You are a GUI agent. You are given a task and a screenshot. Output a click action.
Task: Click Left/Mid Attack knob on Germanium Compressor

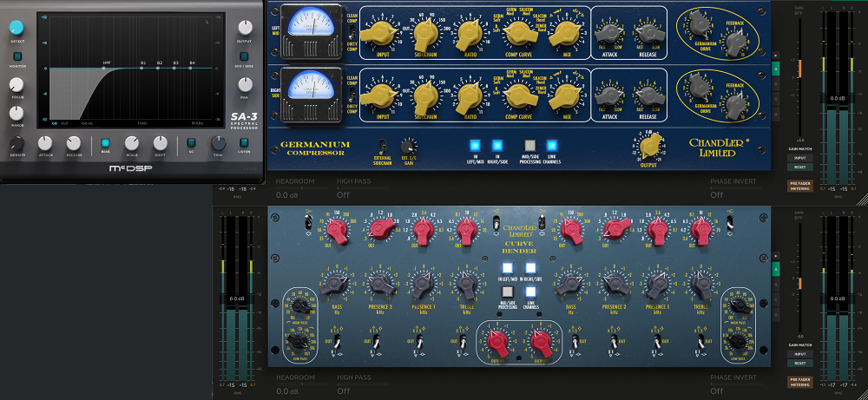(609, 34)
